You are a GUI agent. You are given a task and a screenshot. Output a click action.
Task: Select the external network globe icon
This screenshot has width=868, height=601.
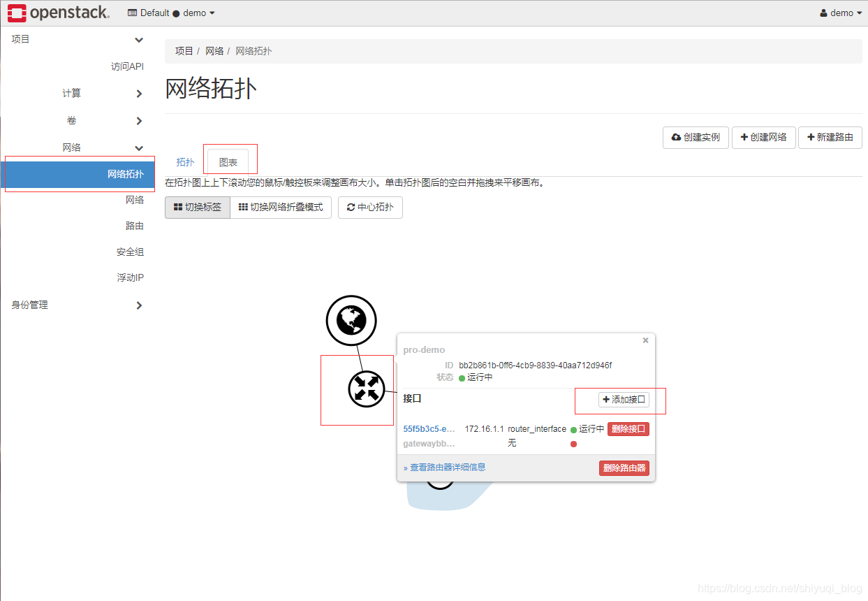[351, 320]
